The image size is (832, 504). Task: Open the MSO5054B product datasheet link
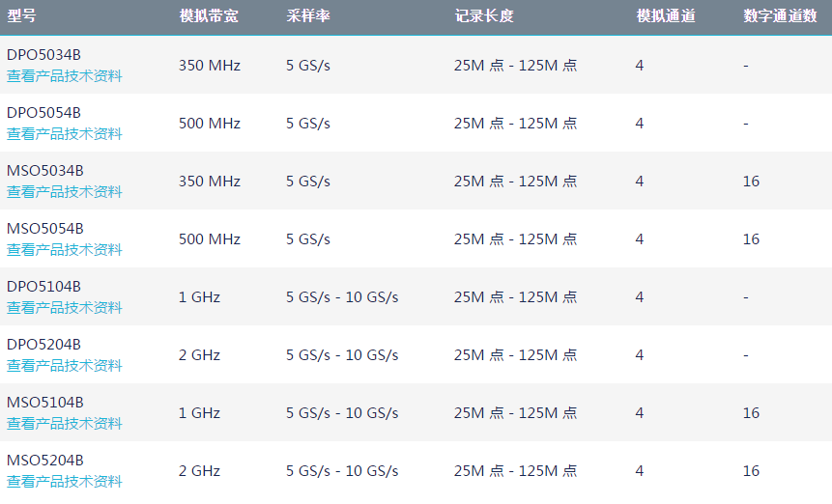pyautogui.click(x=65, y=250)
